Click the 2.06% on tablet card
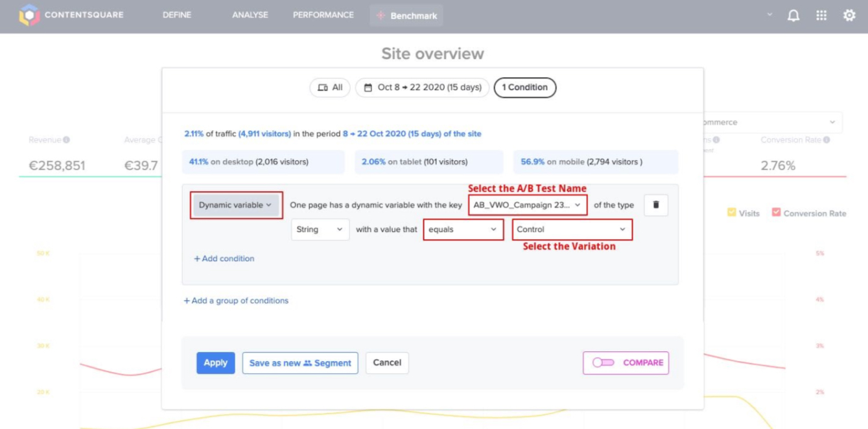 coord(429,162)
